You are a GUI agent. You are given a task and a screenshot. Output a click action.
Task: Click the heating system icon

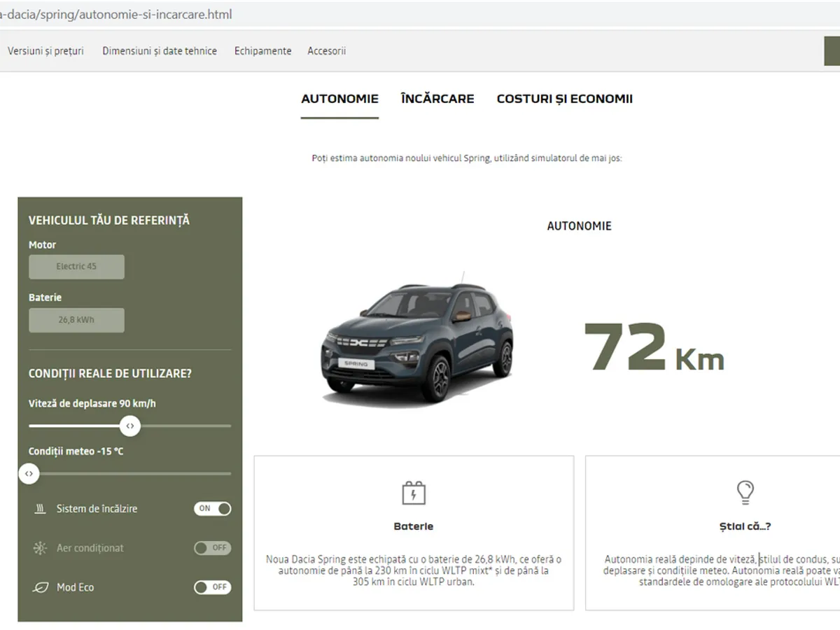(x=40, y=509)
